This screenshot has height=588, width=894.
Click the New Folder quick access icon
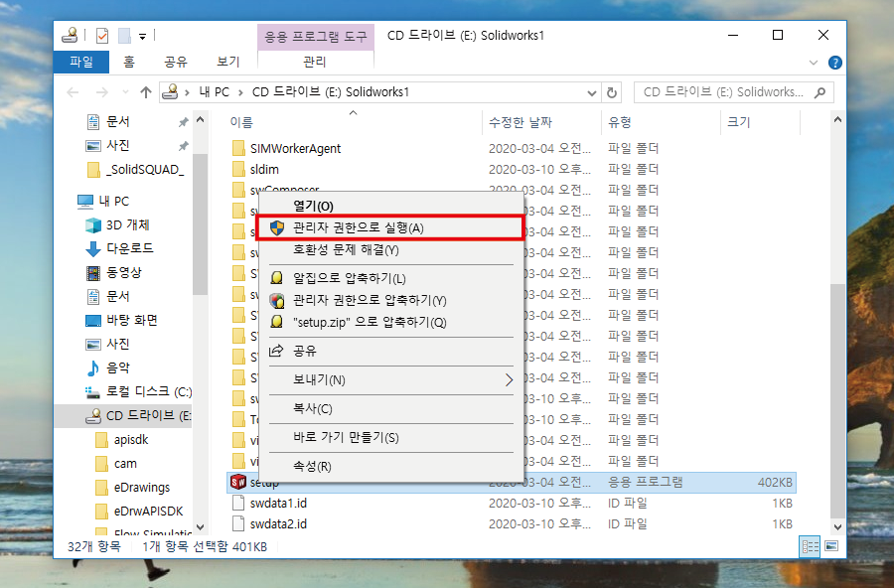(x=124, y=36)
